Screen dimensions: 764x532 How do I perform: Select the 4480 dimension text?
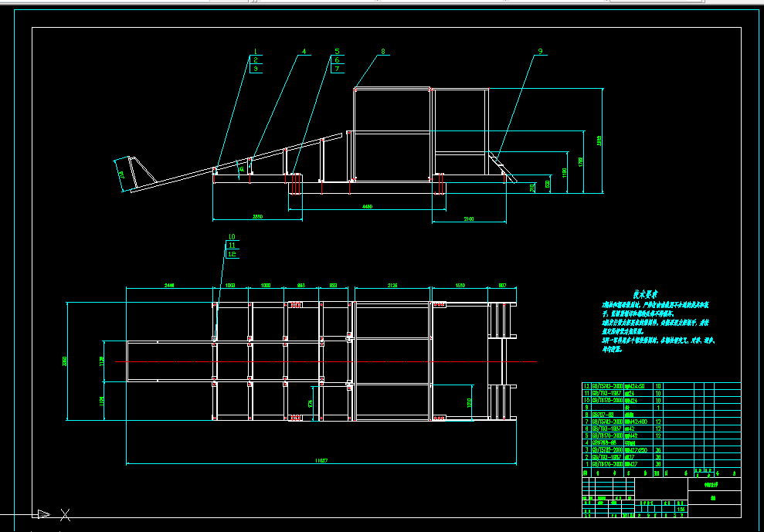tap(368, 207)
